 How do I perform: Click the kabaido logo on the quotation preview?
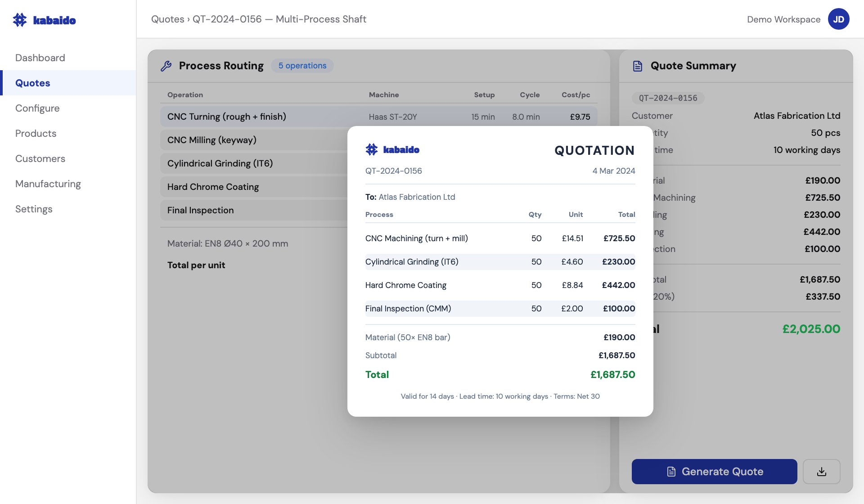click(392, 149)
